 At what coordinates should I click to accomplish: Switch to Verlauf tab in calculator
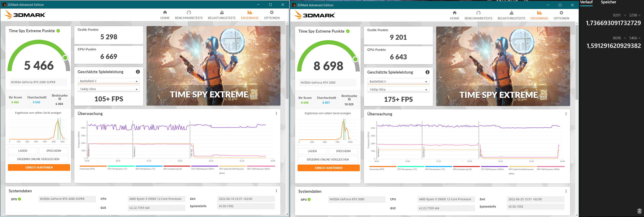[x=586, y=2]
